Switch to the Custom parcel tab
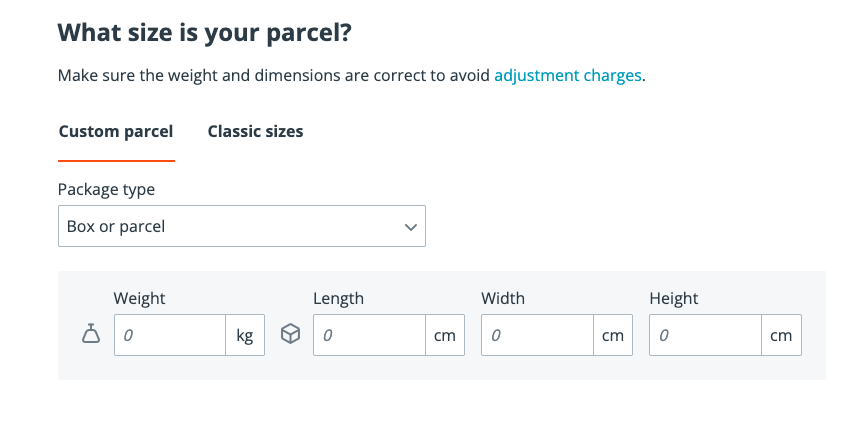The height and width of the screenshot is (423, 858). pos(116,131)
